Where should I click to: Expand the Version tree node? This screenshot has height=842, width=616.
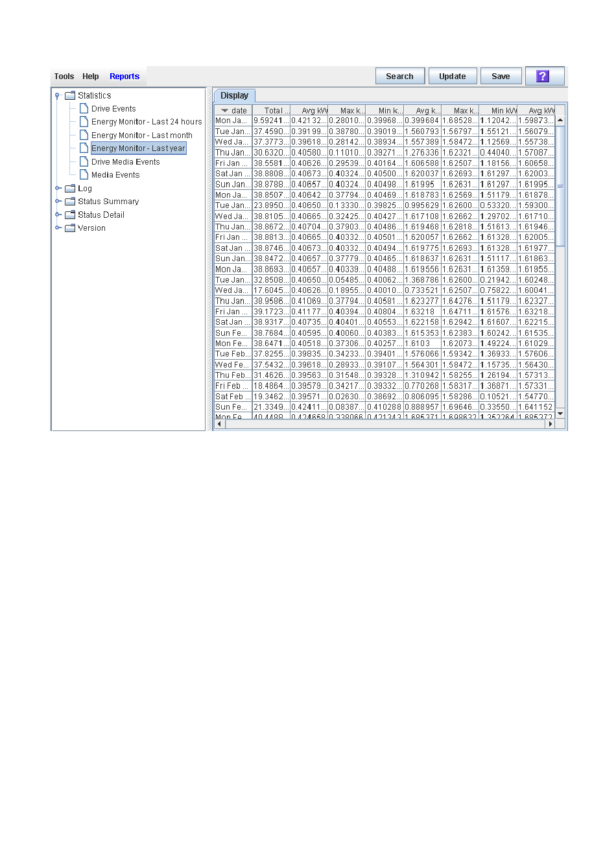pos(58,228)
